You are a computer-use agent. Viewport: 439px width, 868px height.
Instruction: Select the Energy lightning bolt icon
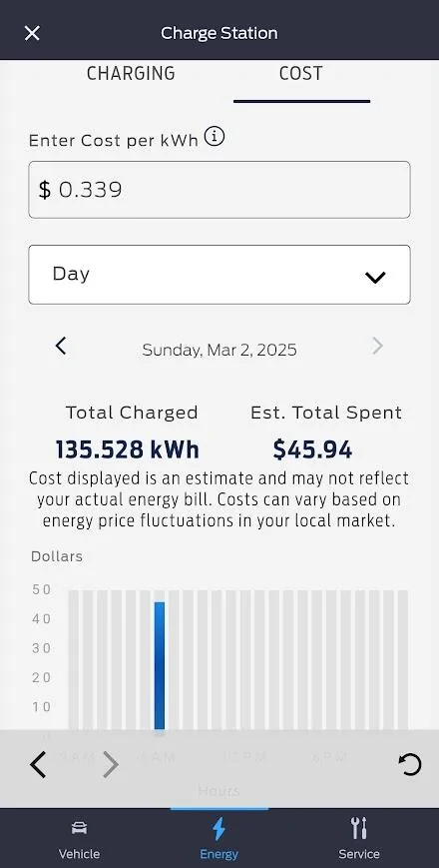219,829
